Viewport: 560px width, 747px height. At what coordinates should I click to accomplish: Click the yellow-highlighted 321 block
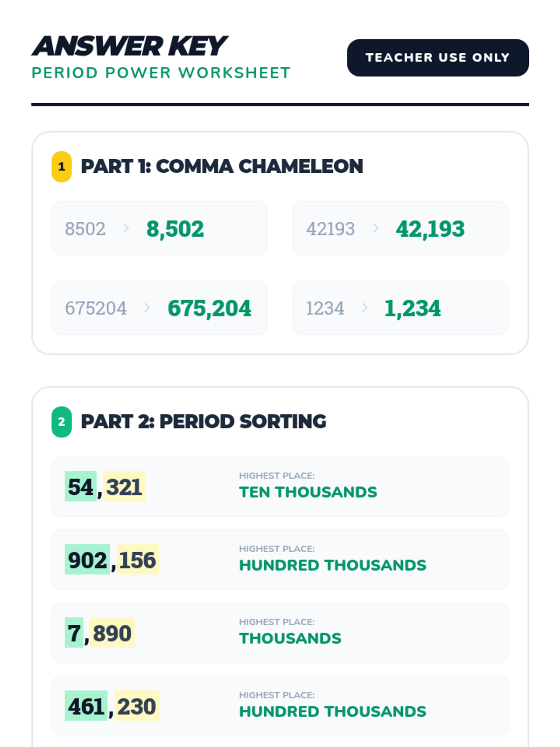124,486
